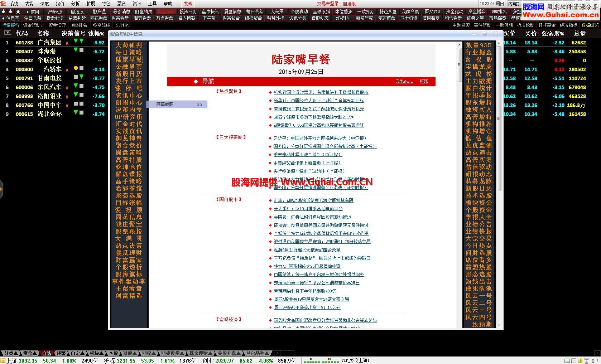Screen dimensions: 601x364
Task: Click 沪深A股 toolbar button
Action: point(55,12)
